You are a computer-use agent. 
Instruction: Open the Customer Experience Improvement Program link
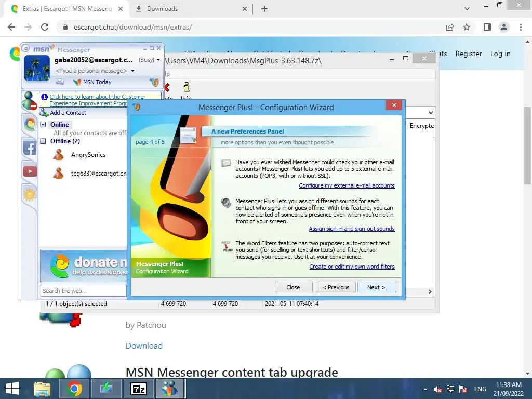98,100
